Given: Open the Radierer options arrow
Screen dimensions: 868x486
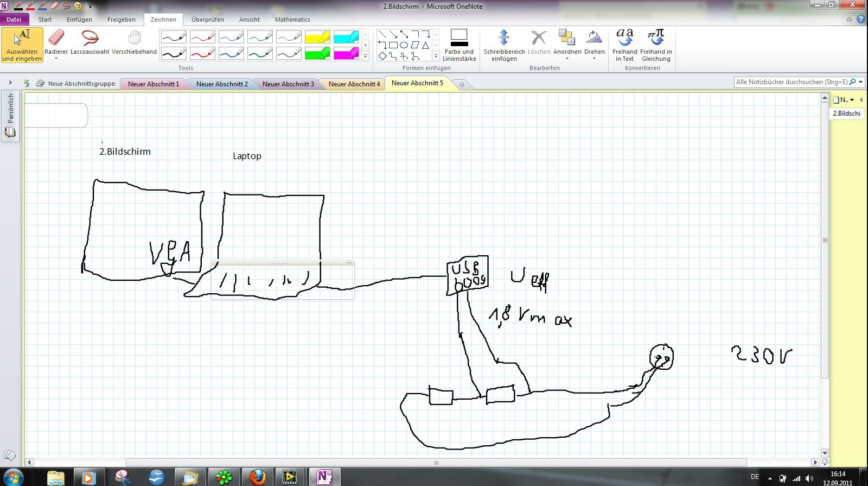Looking at the screenshot, I should click(56, 59).
